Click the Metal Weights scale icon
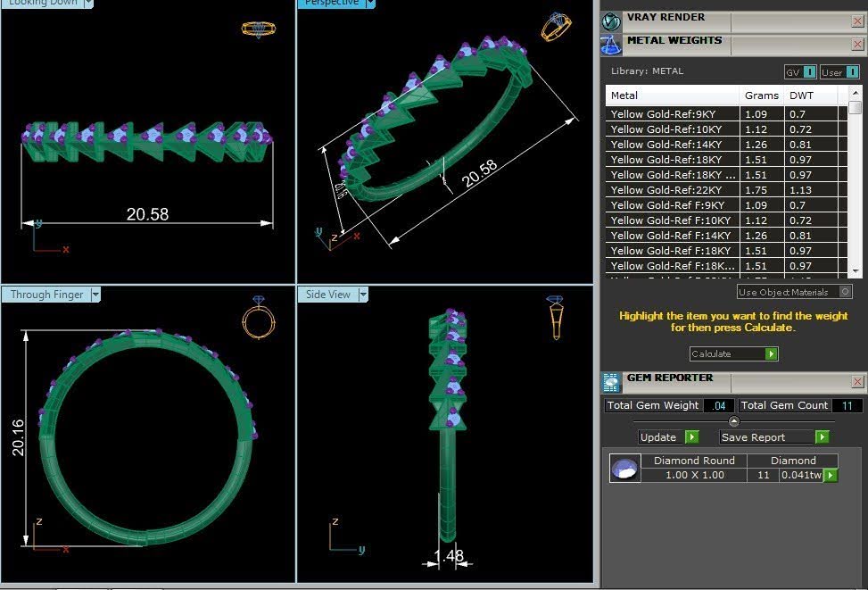This screenshot has height=590, width=868. pyautogui.click(x=611, y=45)
